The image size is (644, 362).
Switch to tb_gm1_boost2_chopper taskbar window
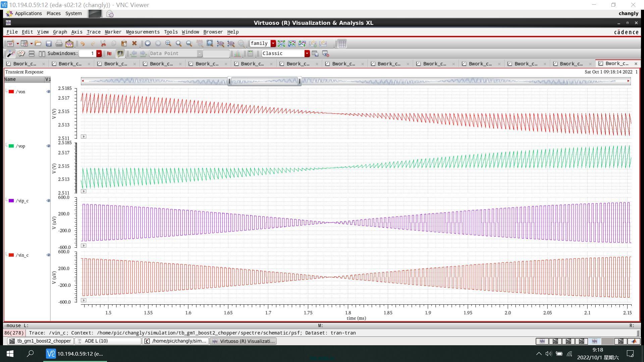[40, 341]
